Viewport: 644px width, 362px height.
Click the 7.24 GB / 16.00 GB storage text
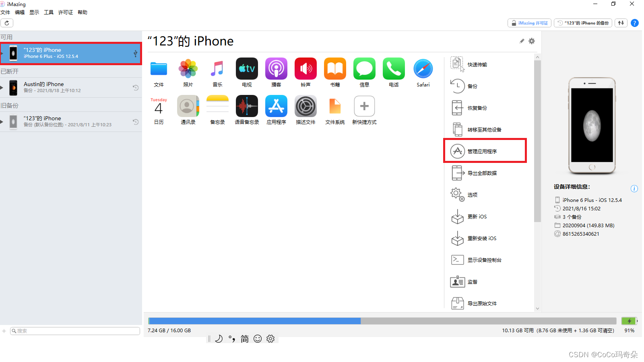pyautogui.click(x=169, y=331)
